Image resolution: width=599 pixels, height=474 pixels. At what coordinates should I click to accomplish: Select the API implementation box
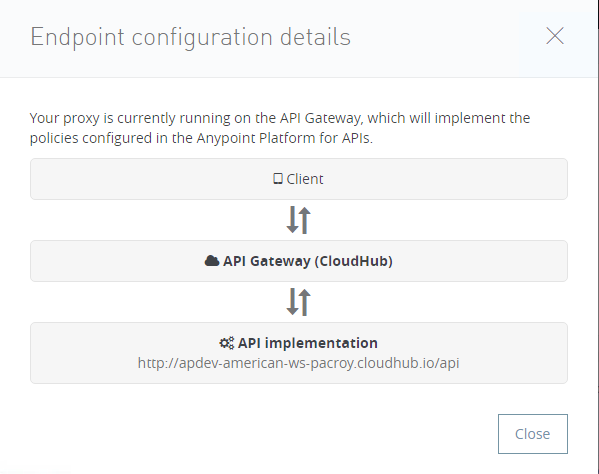click(x=299, y=353)
